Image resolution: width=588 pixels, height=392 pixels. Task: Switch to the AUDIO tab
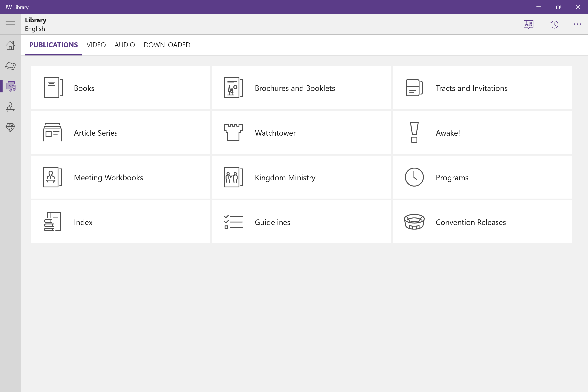(x=125, y=45)
